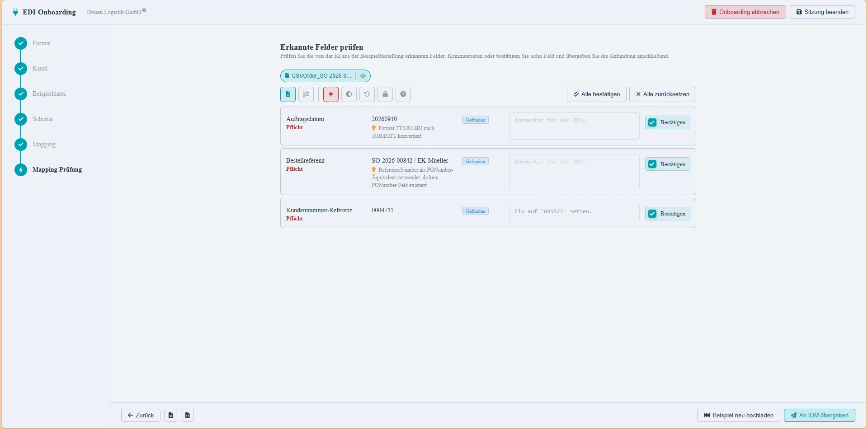Switch to the numbered list view icon
This screenshot has width=868, height=430.
tap(306, 94)
